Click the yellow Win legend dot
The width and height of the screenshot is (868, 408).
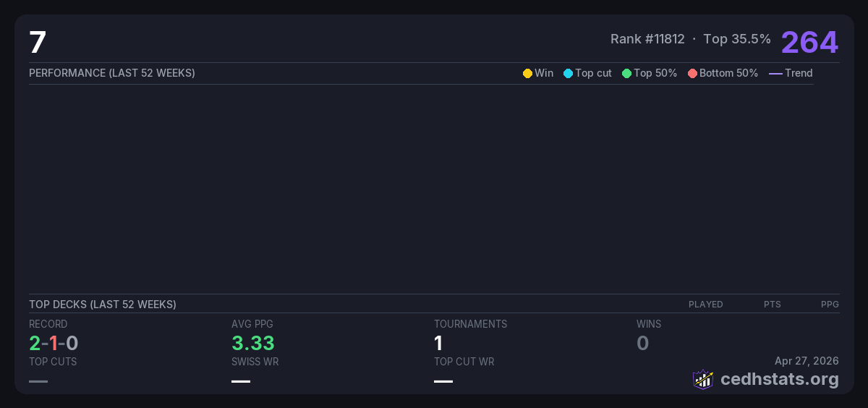[x=527, y=73]
